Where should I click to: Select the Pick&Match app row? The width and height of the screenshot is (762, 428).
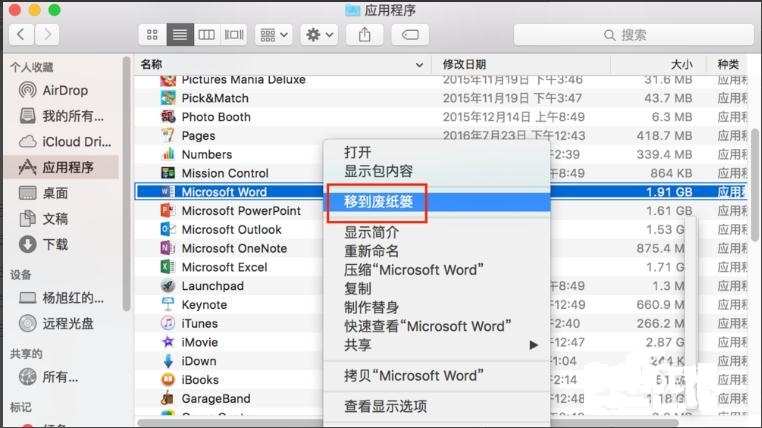(x=441, y=98)
